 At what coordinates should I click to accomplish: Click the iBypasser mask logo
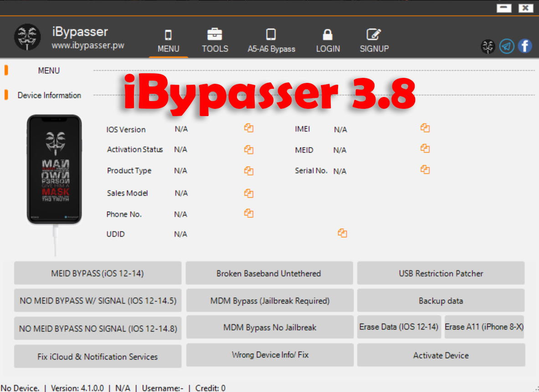tap(27, 37)
